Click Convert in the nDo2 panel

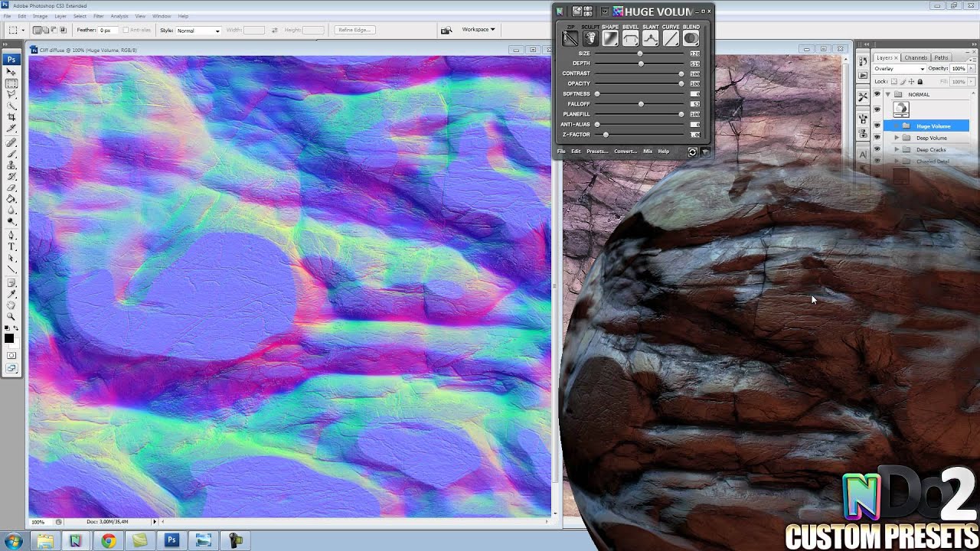(x=626, y=151)
